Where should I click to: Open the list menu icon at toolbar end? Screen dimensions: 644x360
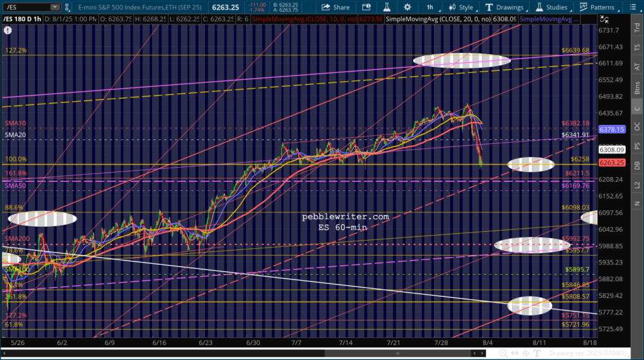(633, 7)
